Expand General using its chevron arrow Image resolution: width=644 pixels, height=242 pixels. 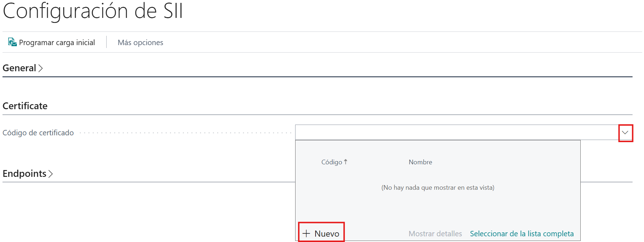41,68
